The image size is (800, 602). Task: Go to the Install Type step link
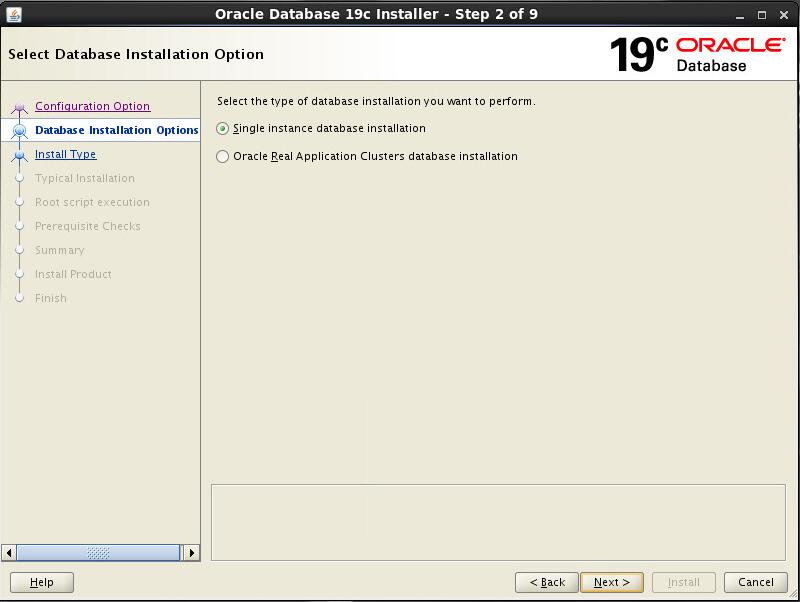pyautogui.click(x=65, y=154)
